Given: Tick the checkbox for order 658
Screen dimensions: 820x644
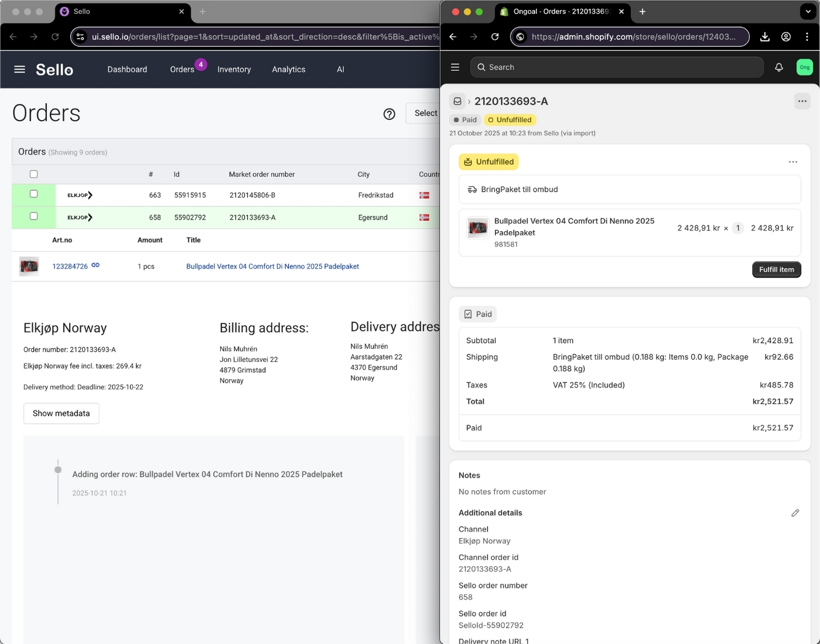Looking at the screenshot, I should 33,217.
